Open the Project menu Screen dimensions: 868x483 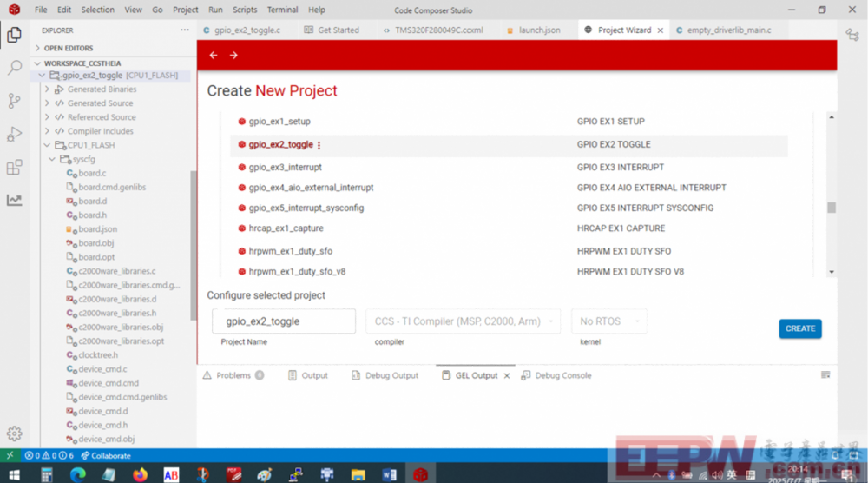185,10
